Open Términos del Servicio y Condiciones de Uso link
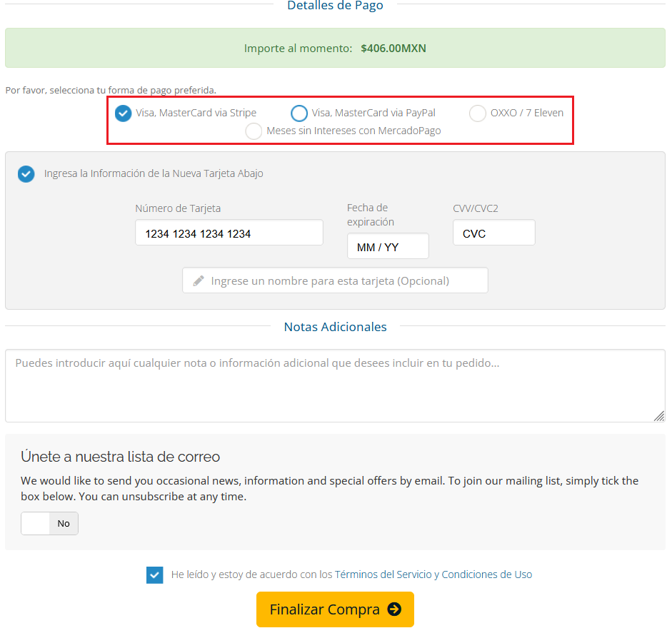This screenshot has height=633, width=672. coord(433,574)
